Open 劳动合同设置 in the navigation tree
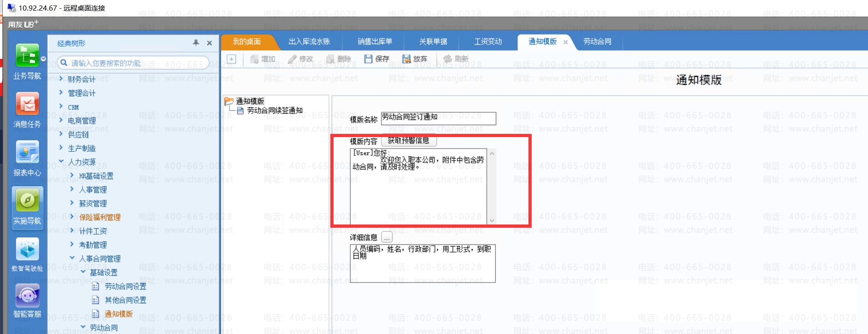 coord(125,287)
